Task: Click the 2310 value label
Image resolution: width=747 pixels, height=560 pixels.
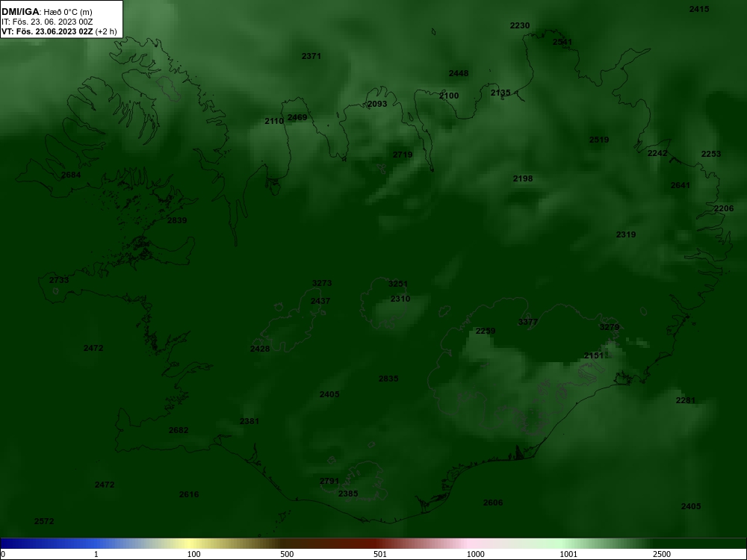Action: pyautogui.click(x=400, y=299)
